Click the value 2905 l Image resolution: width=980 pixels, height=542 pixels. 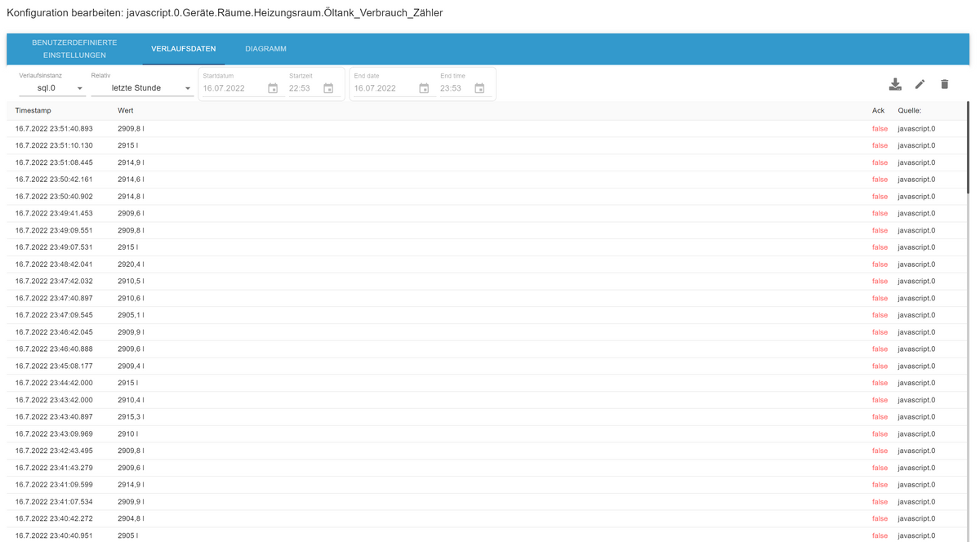tap(128, 535)
